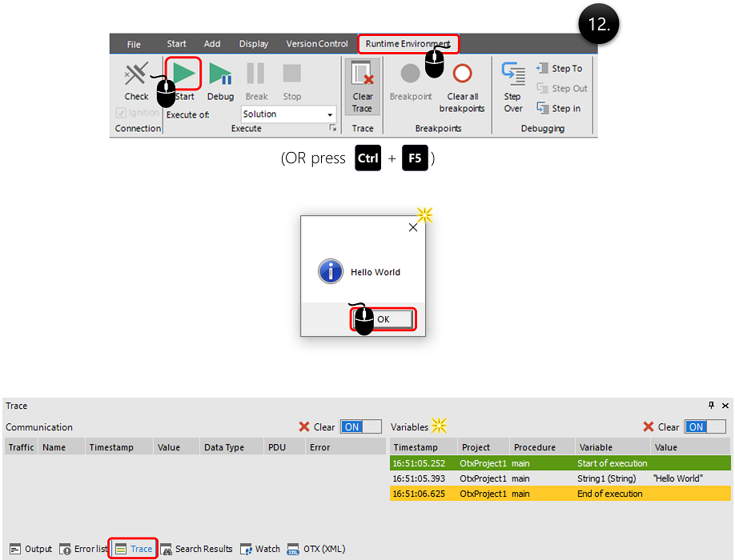Start a Debug run
Image resolution: width=735 pixels, height=560 pixels.
pos(220,74)
